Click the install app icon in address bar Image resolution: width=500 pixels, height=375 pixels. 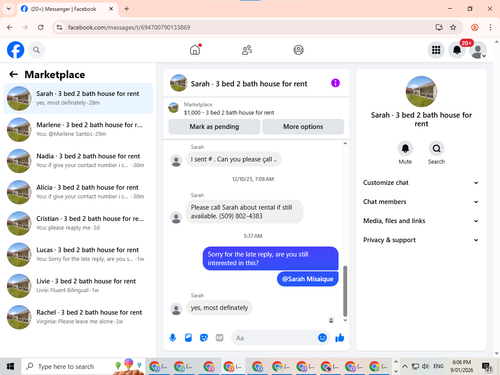(439, 27)
